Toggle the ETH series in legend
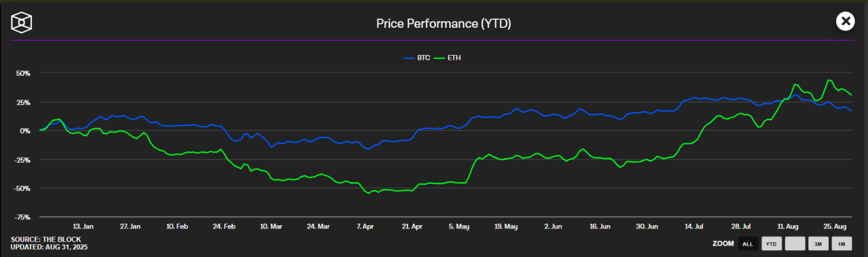This screenshot has width=868, height=257. click(448, 58)
